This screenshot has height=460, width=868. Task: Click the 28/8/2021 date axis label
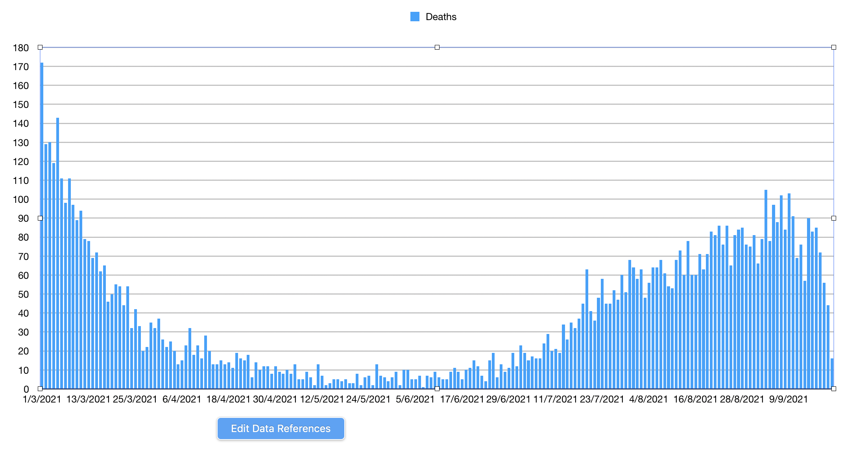click(742, 399)
